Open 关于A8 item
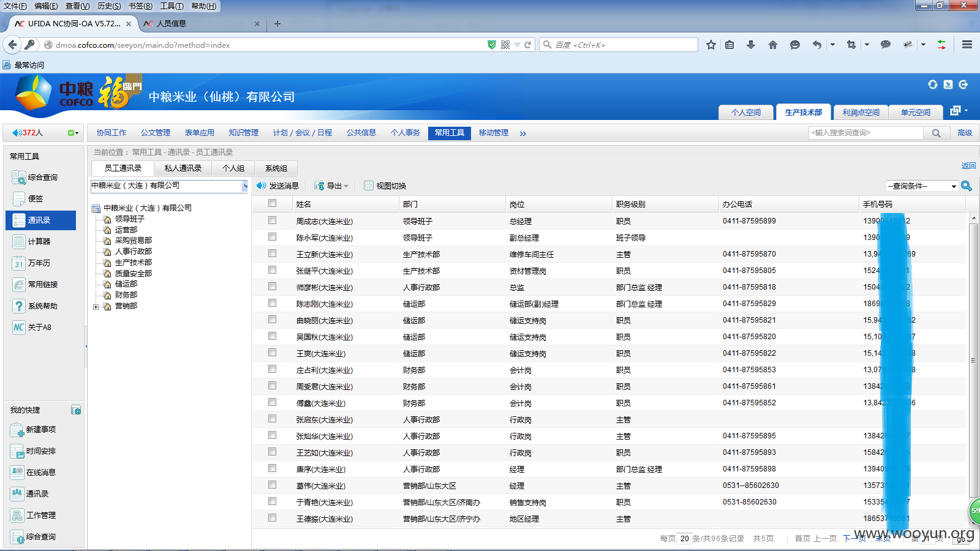Viewport: 980px width, 551px height. 32,328
